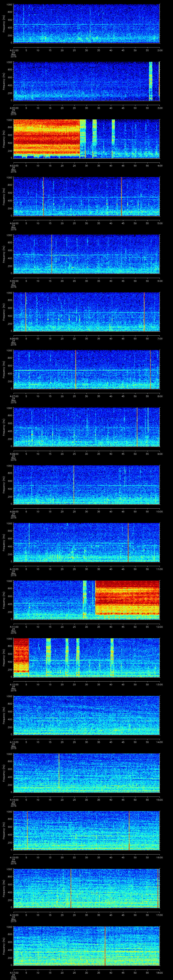173x980 pixels.
Task: Select the 14:00 end time label
Action: [160, 742]
